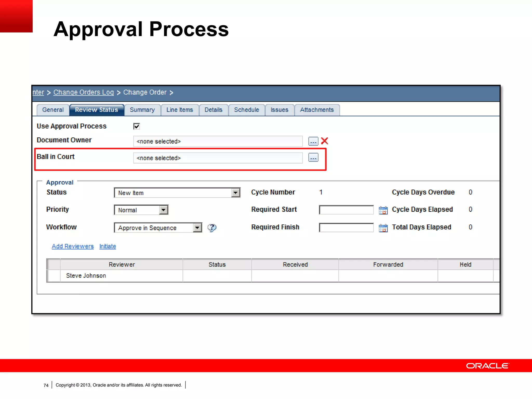Open the Document Owner browse (...) button

pos(313,141)
